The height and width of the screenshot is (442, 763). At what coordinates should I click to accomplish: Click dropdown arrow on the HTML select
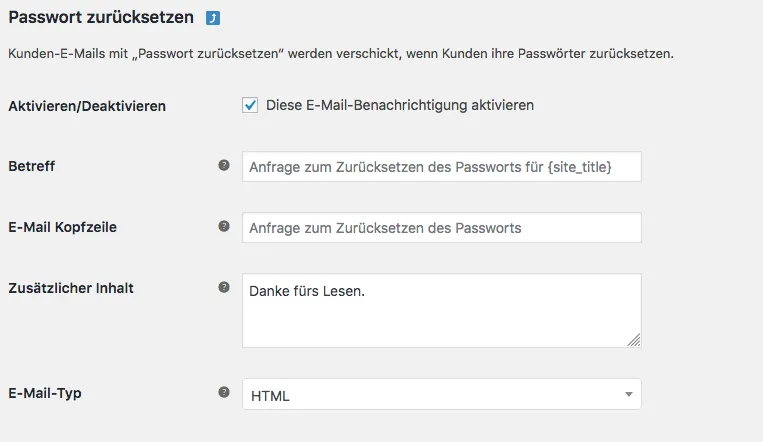[x=629, y=394]
